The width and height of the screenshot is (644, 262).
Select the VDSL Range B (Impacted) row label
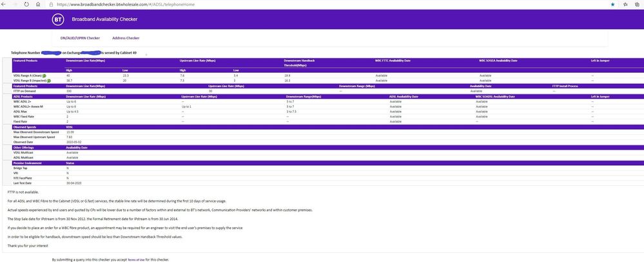[30, 81]
